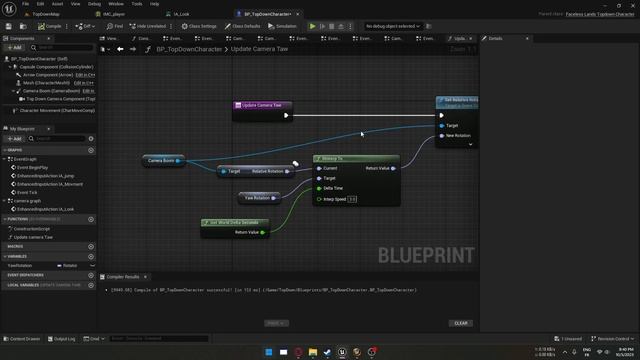Click BP_TopDownCharacter breadcrumb
The image size is (640, 360).
[189, 49]
